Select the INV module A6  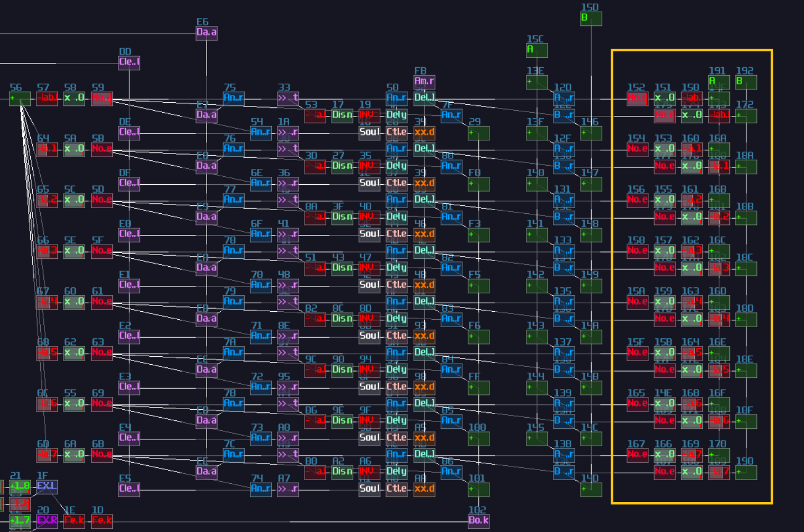[x=370, y=472]
